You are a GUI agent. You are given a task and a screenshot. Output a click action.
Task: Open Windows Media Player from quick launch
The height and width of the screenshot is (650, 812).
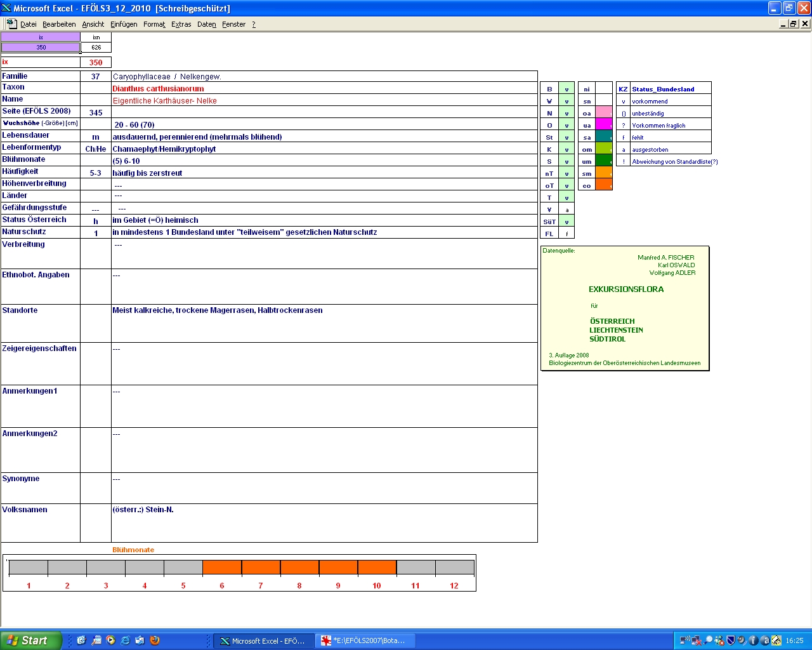110,640
